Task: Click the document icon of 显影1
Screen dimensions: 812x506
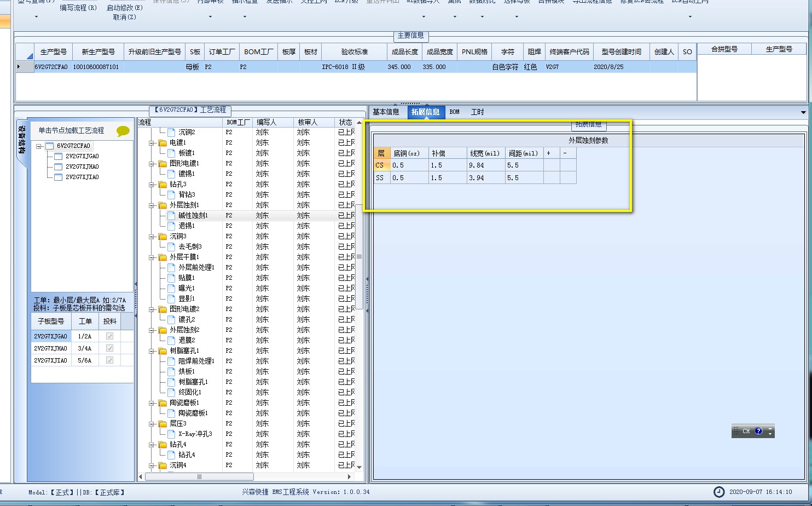Action: (x=171, y=298)
